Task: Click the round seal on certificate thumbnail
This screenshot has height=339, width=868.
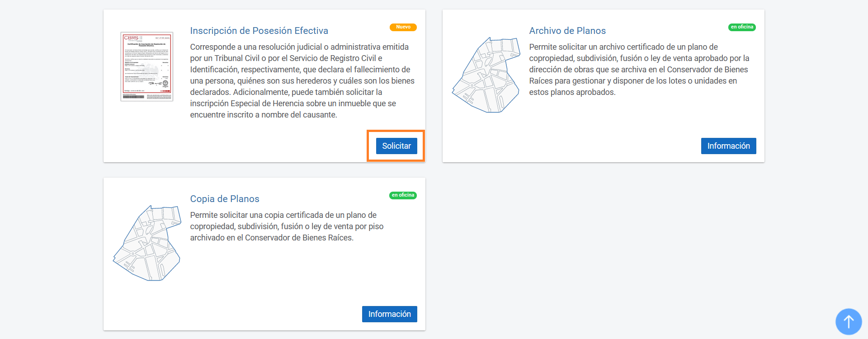Action: click(165, 84)
